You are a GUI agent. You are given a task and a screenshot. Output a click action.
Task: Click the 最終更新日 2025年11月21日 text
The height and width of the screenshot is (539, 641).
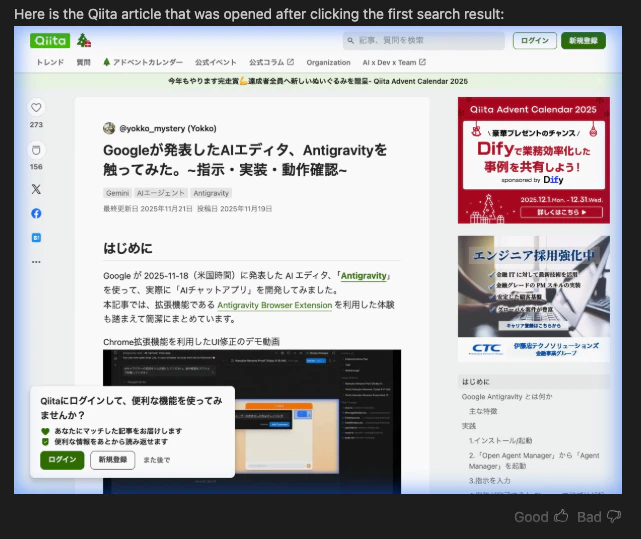click(x=148, y=209)
